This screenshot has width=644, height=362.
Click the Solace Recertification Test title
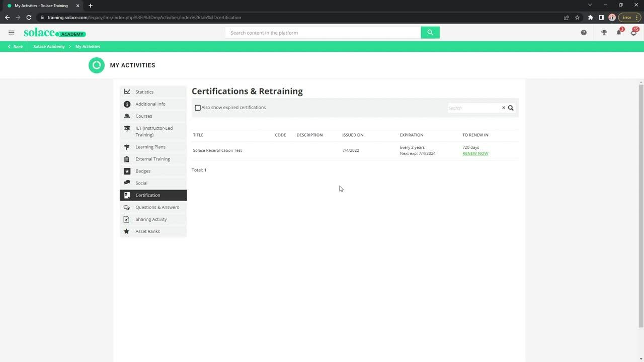tap(217, 150)
